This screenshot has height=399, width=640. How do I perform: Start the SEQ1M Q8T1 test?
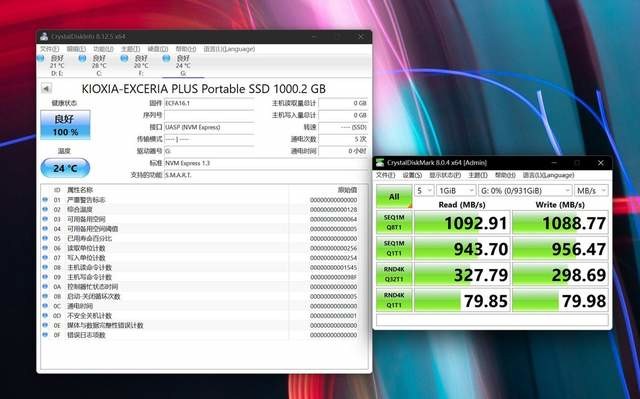click(x=394, y=223)
